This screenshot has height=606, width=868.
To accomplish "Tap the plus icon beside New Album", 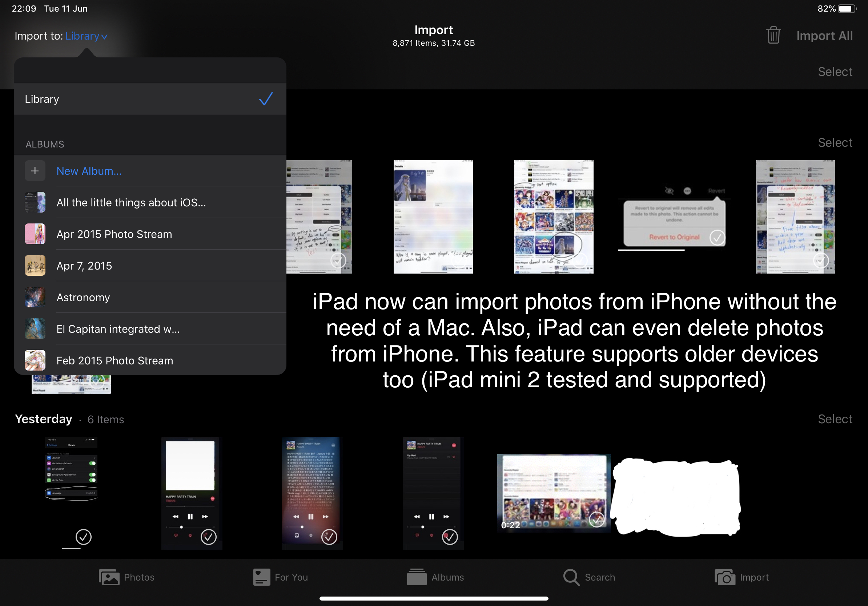I will coord(35,170).
